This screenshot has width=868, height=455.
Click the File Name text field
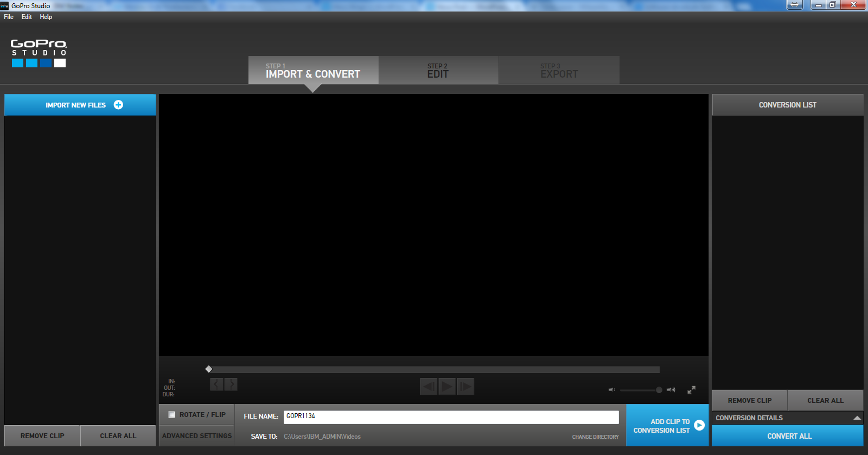451,416
